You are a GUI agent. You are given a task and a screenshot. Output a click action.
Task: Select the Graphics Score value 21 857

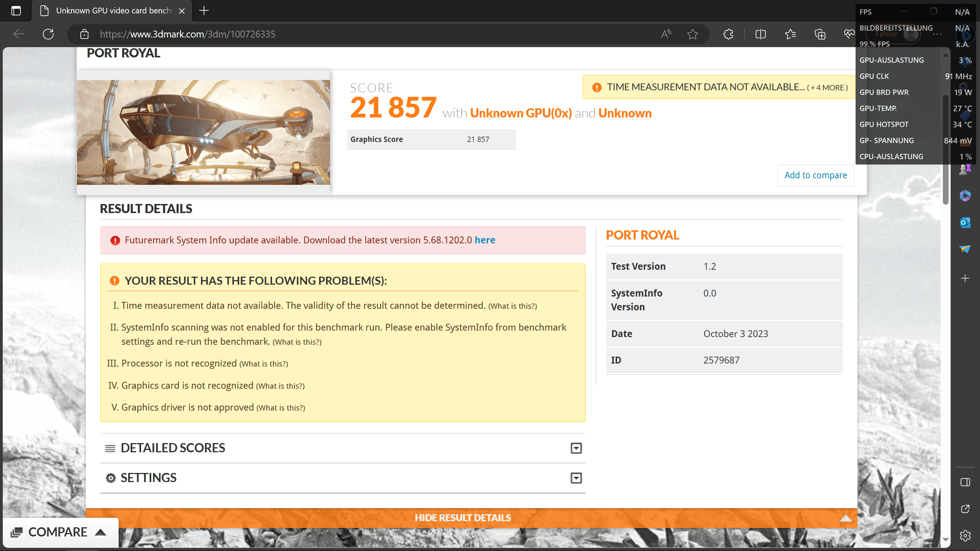[x=478, y=139]
